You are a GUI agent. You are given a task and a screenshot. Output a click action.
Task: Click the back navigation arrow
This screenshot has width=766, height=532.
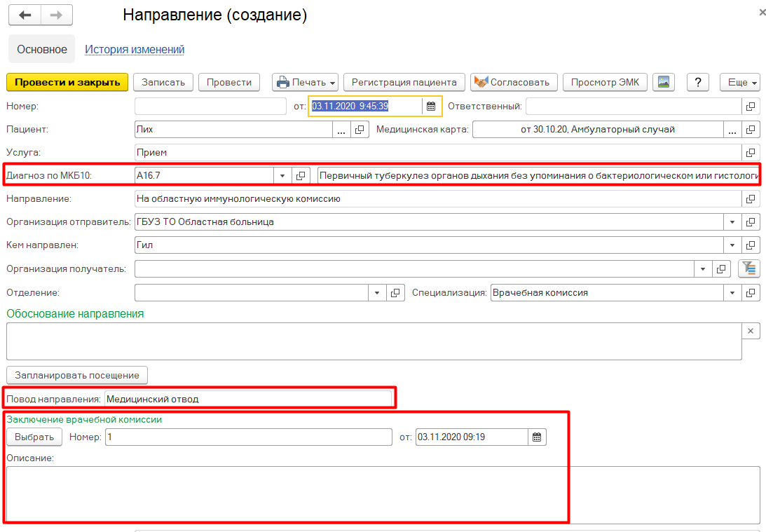25,15
